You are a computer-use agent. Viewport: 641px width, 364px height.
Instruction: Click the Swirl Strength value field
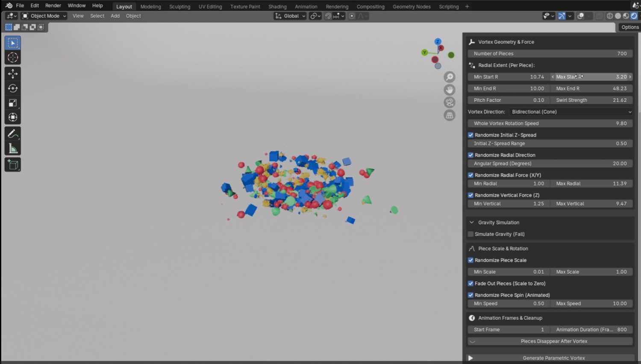pos(591,100)
